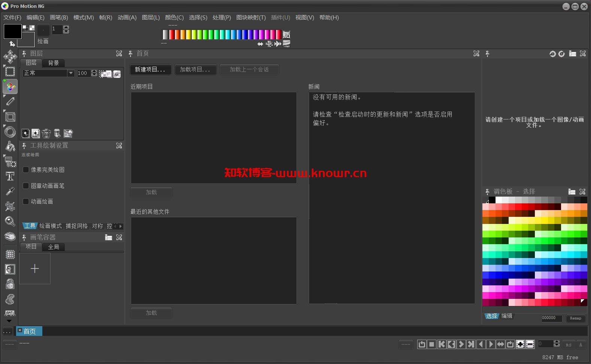This screenshot has height=364, width=591.
Task: Open the three-dots tab list button
Action: point(7,331)
